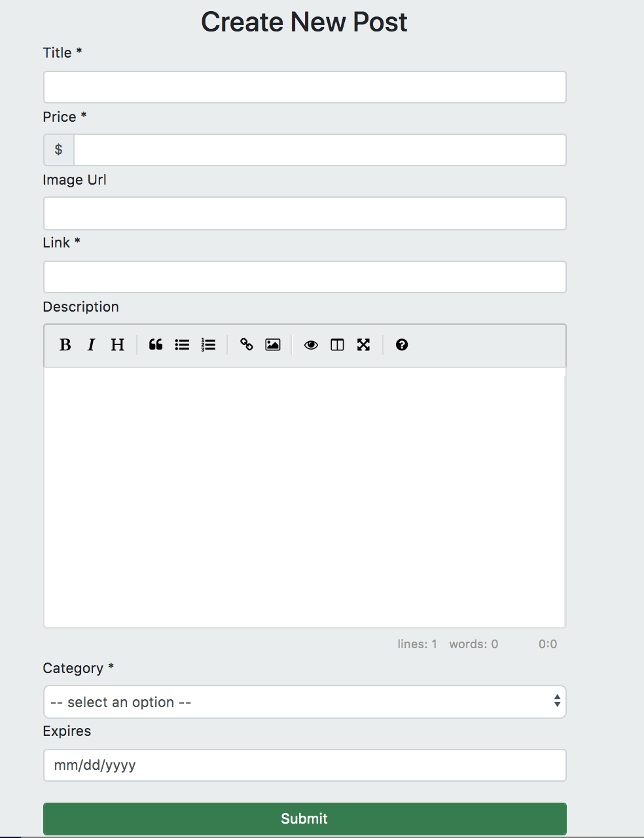Focus the Price input field
This screenshot has width=644, height=838.
click(x=320, y=150)
